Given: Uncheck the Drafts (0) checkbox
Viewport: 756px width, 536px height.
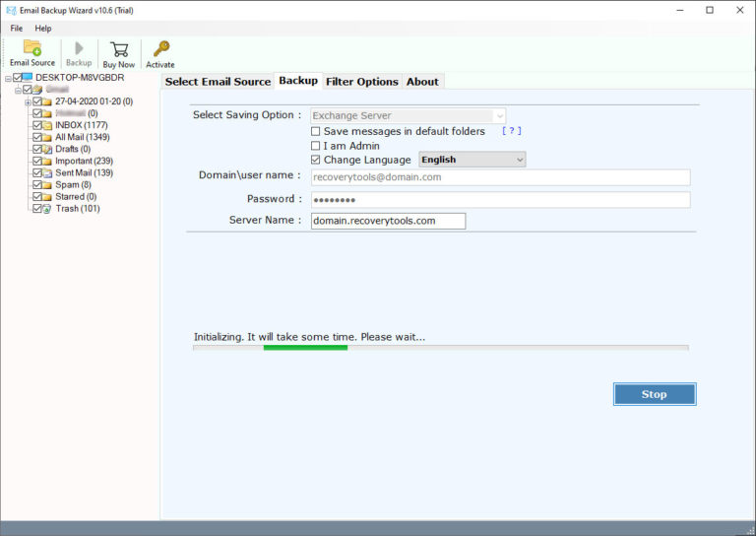Looking at the screenshot, I should coord(37,149).
